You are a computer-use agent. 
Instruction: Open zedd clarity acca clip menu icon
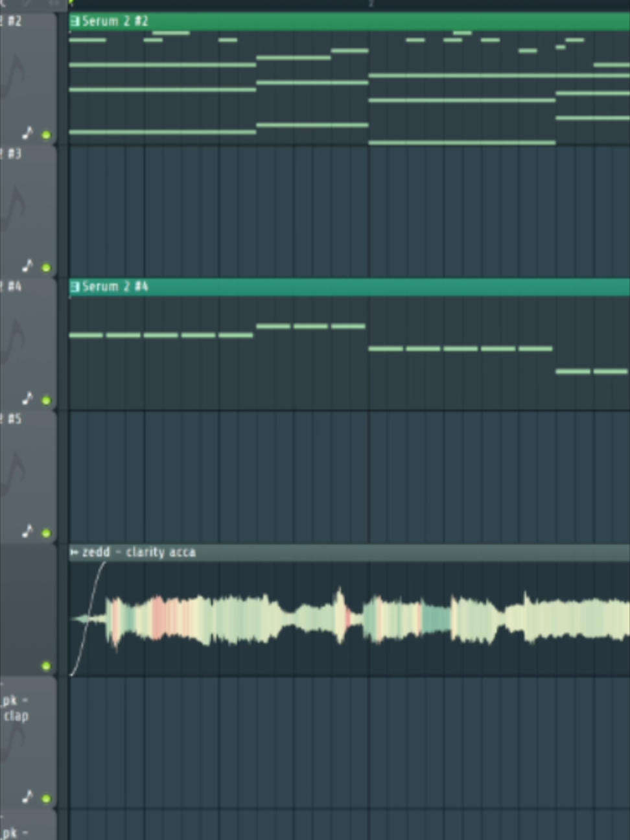(75, 552)
